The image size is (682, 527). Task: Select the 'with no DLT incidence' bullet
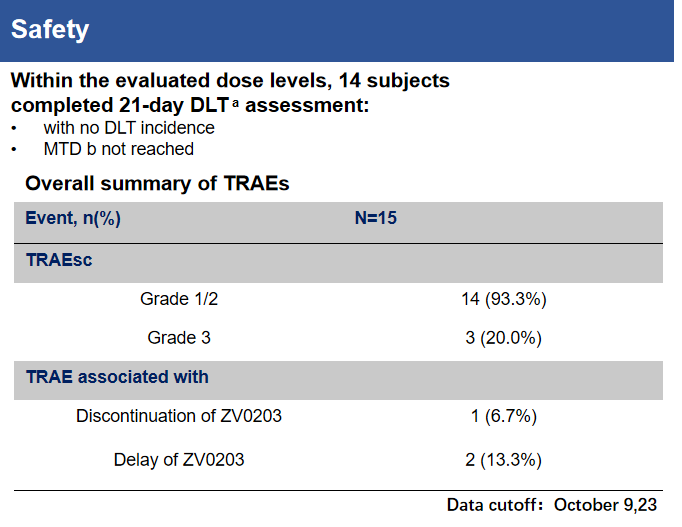[129, 128]
